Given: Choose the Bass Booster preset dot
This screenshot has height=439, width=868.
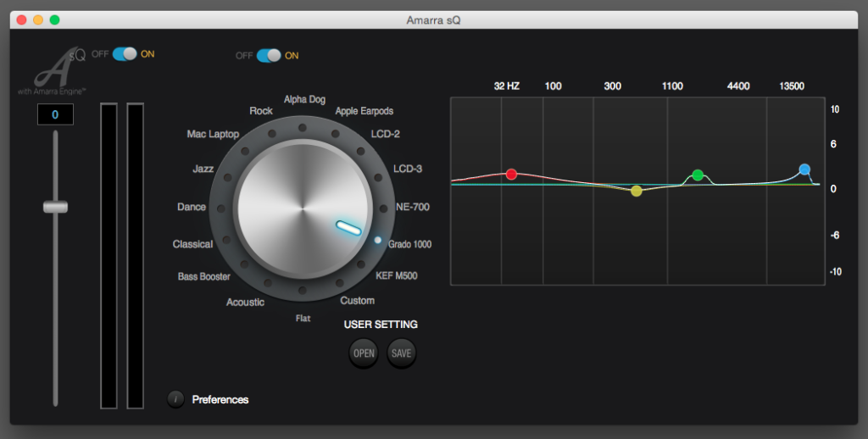Looking at the screenshot, I should click(244, 264).
